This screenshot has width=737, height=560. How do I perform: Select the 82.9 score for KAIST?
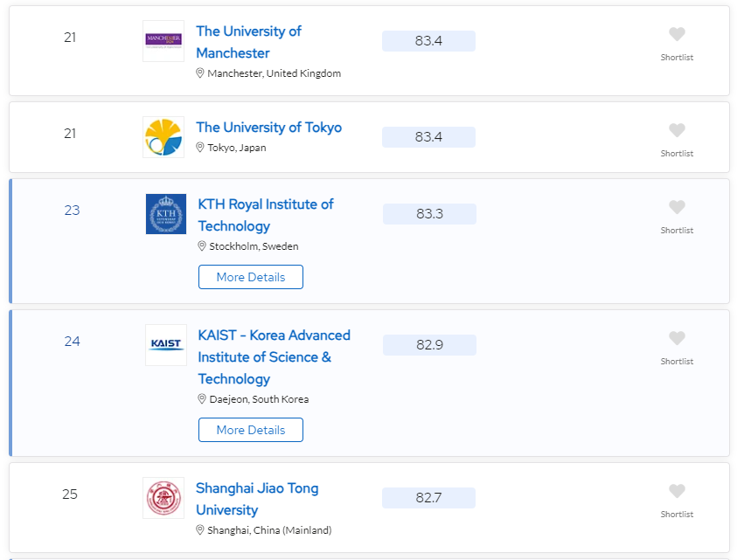pos(429,345)
